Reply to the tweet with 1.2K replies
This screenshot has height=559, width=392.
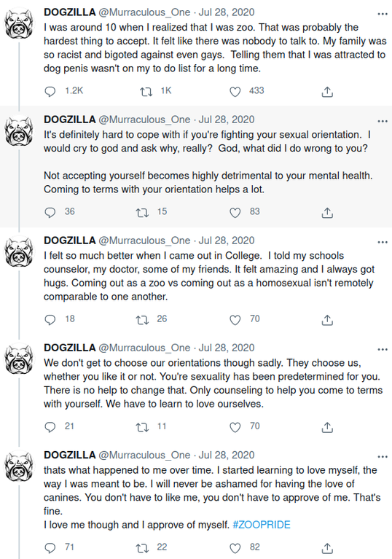pyautogui.click(x=50, y=92)
